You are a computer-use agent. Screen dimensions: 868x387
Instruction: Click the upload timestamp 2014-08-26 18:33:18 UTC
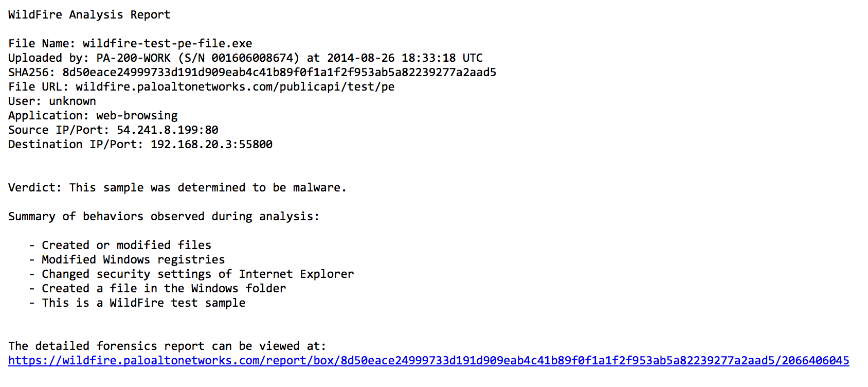pos(405,58)
